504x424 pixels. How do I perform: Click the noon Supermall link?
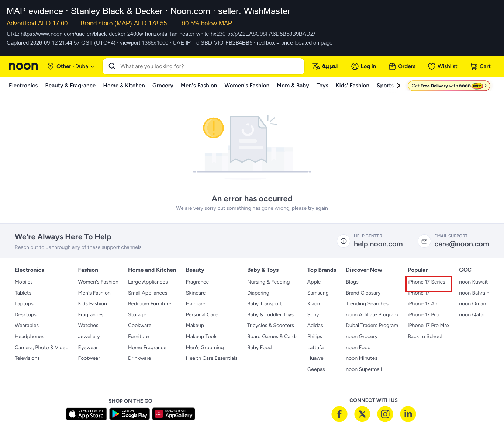pyautogui.click(x=364, y=369)
